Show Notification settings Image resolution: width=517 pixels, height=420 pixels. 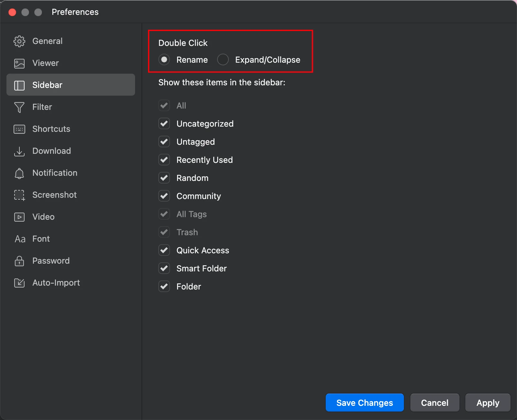pos(71,173)
